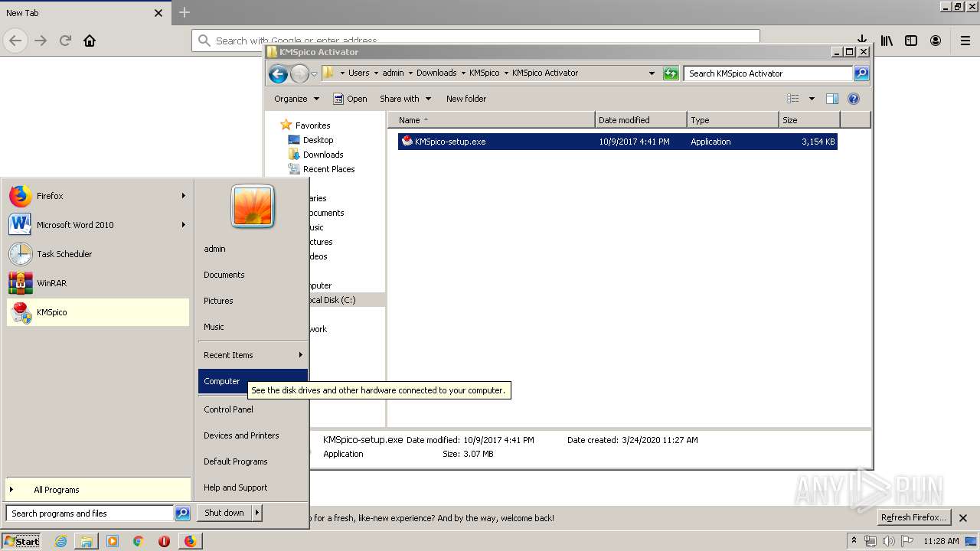The image size is (980, 551).
Task: Launch Chrome from the taskbar
Action: pyautogui.click(x=138, y=541)
